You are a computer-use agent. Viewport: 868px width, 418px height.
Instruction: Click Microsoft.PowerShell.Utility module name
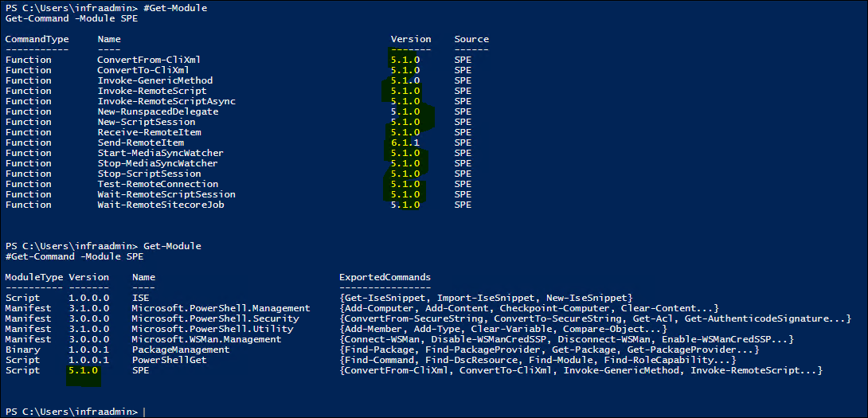213,329
